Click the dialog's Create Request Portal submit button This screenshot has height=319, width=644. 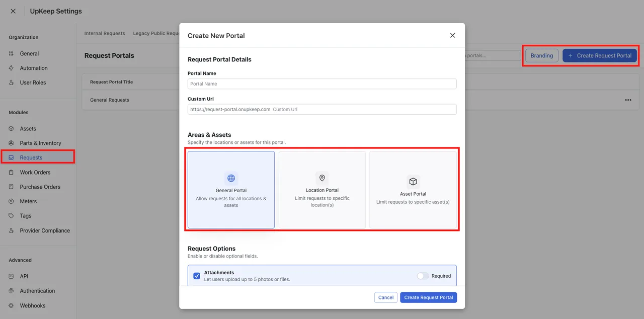coord(429,297)
